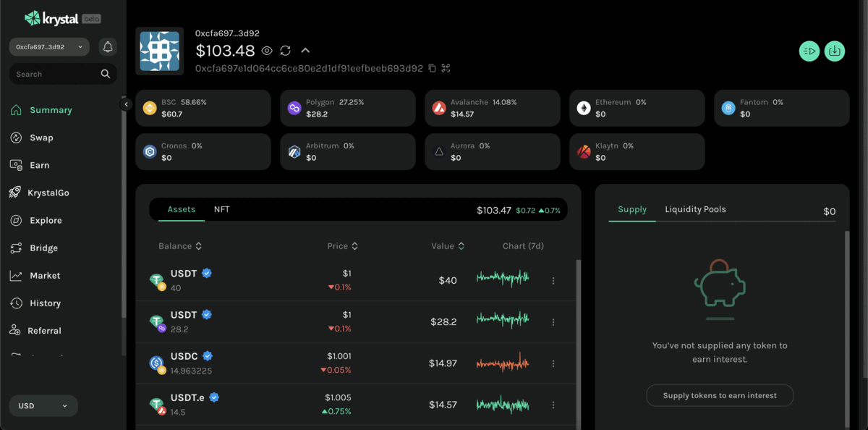The height and width of the screenshot is (430, 868).
Task: Click the $28.2 USDT value
Action: pyautogui.click(x=443, y=322)
